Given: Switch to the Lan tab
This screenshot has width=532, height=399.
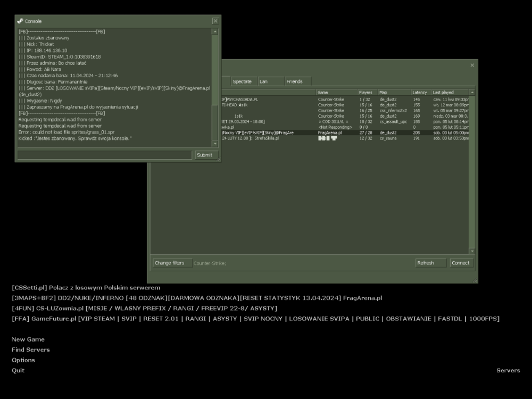Looking at the screenshot, I should pos(270,81).
